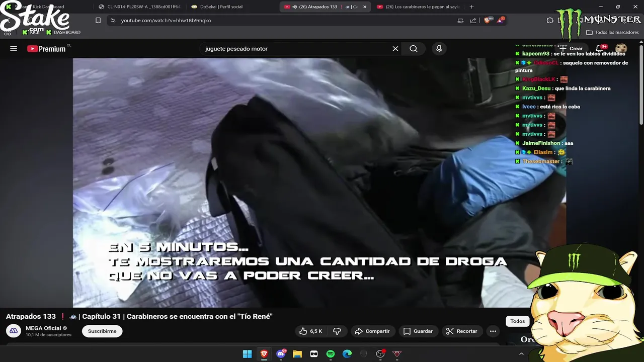Open Todos los marcadores folder
The width and height of the screenshot is (644, 362).
pos(612,32)
